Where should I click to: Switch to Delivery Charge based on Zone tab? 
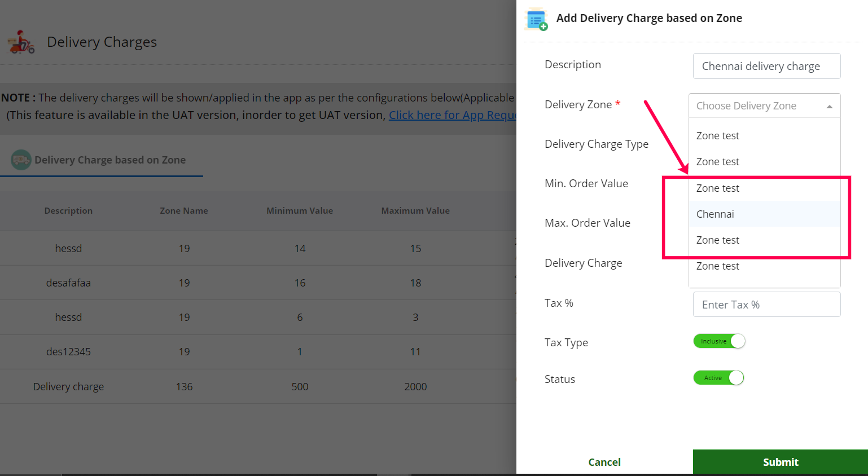109,160
